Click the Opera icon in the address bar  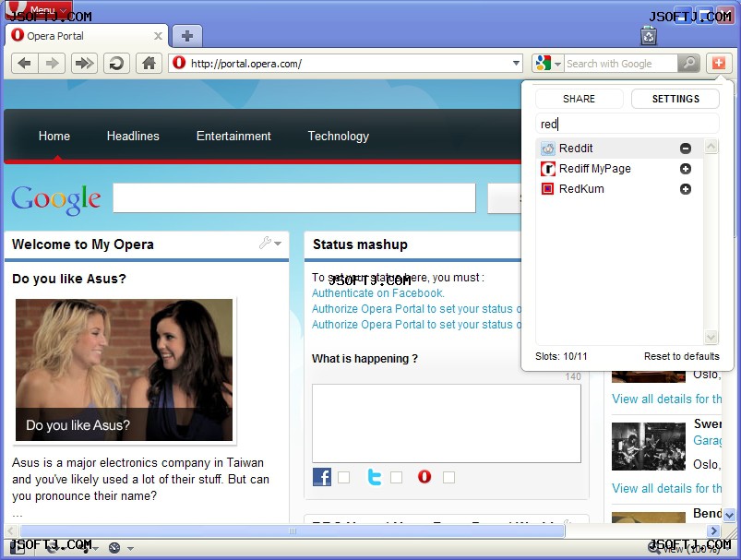click(x=179, y=63)
